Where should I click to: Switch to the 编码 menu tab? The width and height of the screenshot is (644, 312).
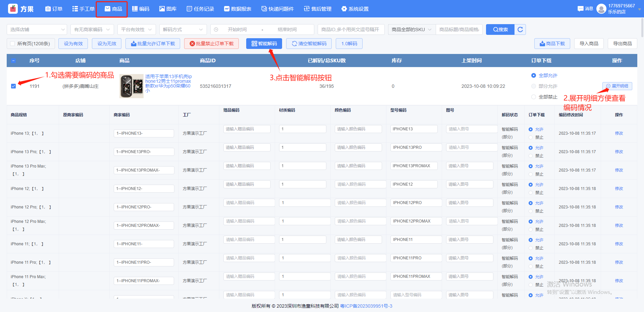141,9
